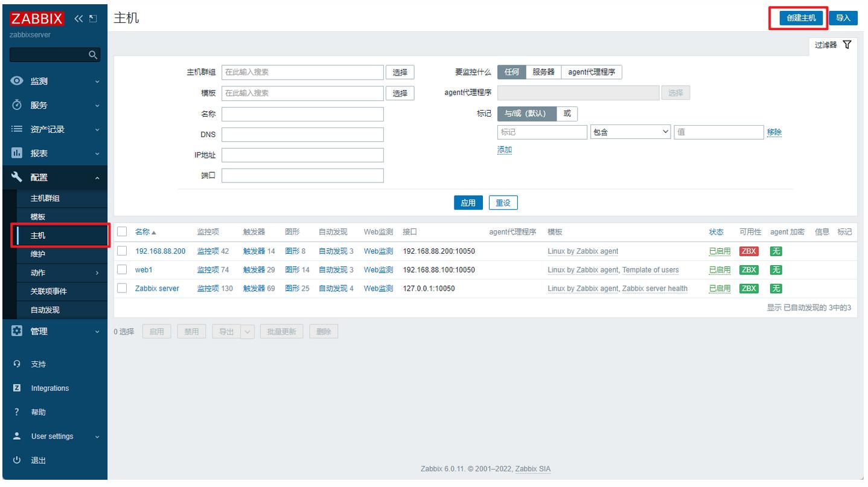Expand the User settings menu
Viewport: 868px width, 487px height.
(x=97, y=437)
